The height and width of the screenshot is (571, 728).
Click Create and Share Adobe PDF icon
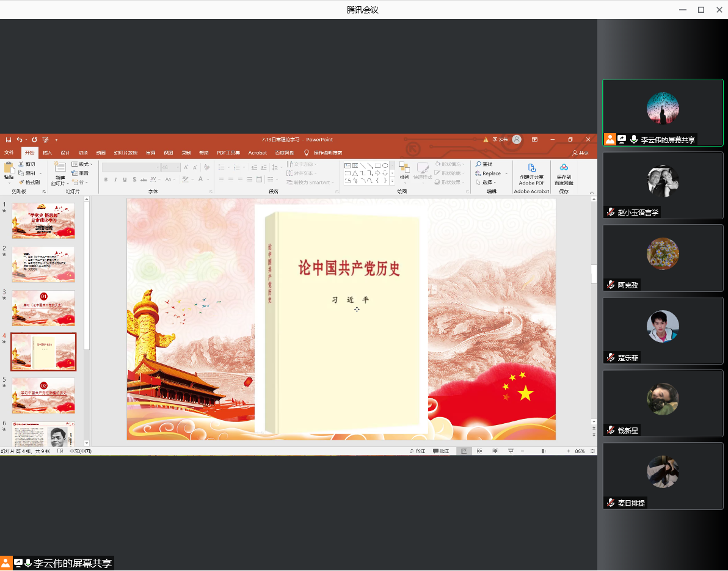tap(531, 167)
